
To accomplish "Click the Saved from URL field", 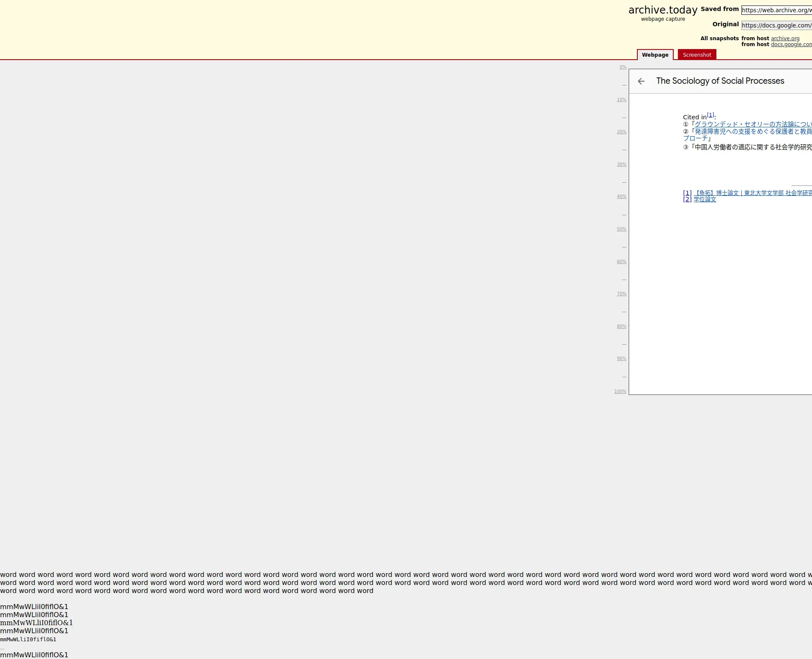I will [x=776, y=10].
